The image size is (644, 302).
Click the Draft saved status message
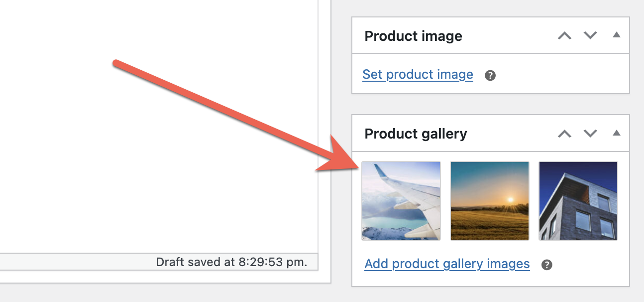pos(231,262)
